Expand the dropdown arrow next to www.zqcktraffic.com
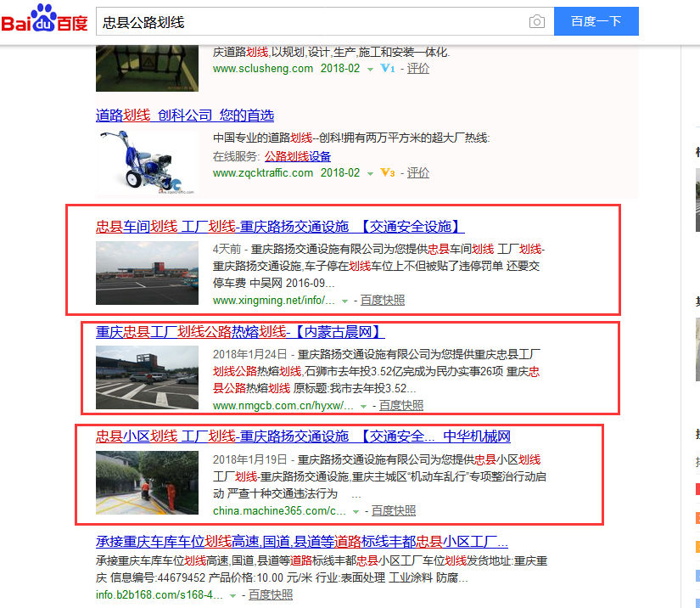700x608 pixels. pos(371,172)
